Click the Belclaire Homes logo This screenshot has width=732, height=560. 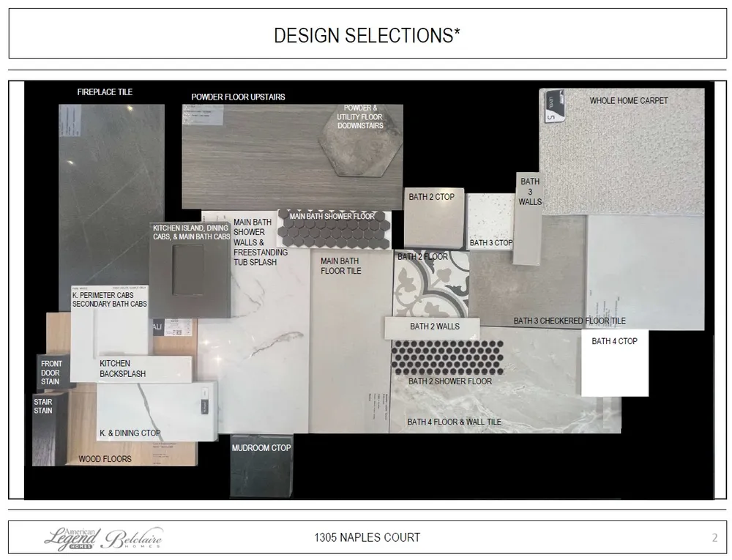click(x=133, y=540)
